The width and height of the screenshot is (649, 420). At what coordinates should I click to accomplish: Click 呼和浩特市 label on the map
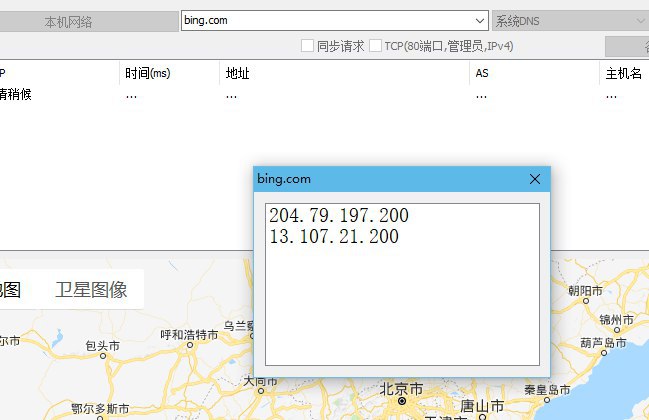[x=189, y=334]
